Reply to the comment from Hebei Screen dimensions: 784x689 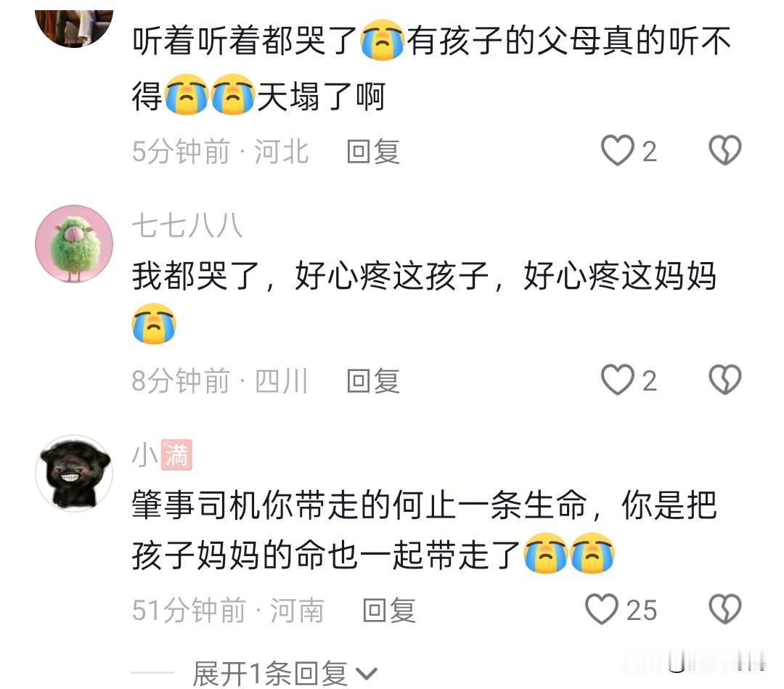tap(373, 152)
